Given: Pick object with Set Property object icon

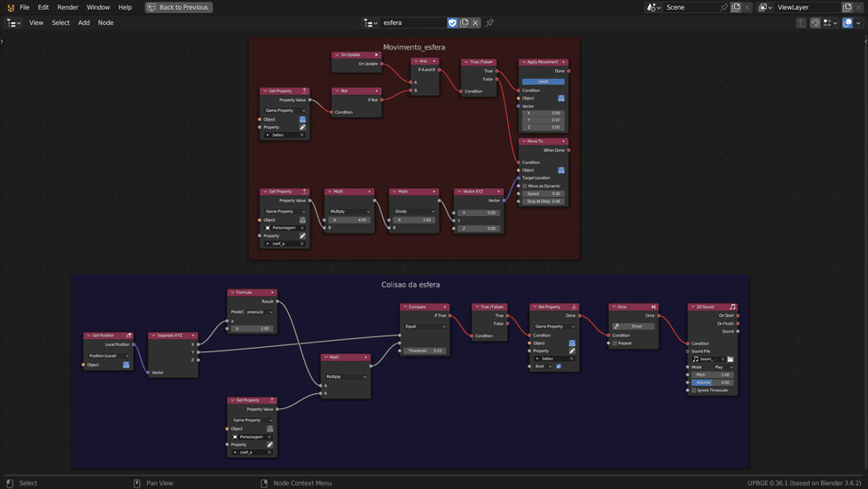Looking at the screenshot, I should [572, 343].
